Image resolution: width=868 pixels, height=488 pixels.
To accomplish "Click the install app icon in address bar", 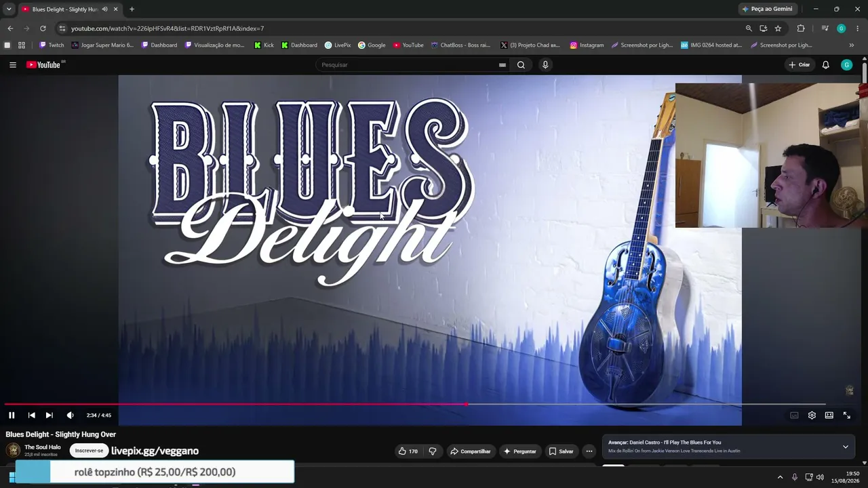I will coord(764,28).
